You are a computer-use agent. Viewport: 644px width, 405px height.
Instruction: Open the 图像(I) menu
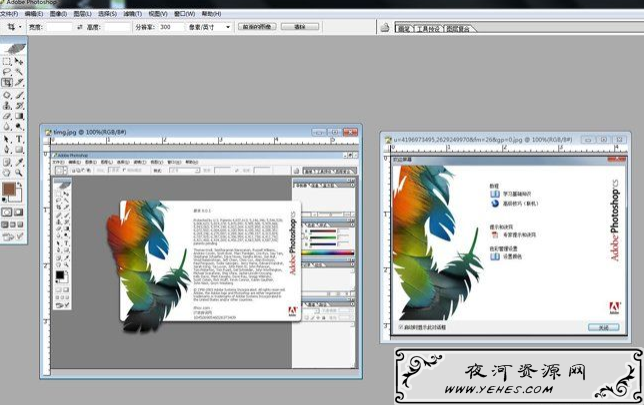pyautogui.click(x=58, y=14)
